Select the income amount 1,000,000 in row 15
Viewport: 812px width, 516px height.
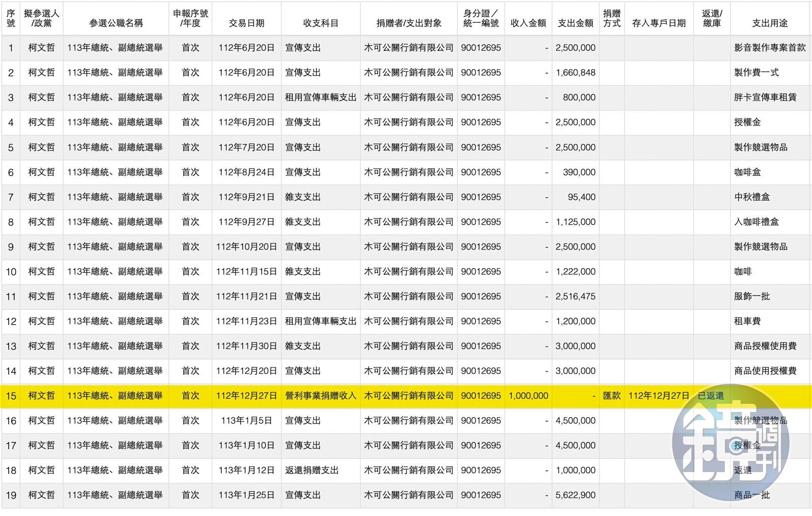pyautogui.click(x=528, y=396)
